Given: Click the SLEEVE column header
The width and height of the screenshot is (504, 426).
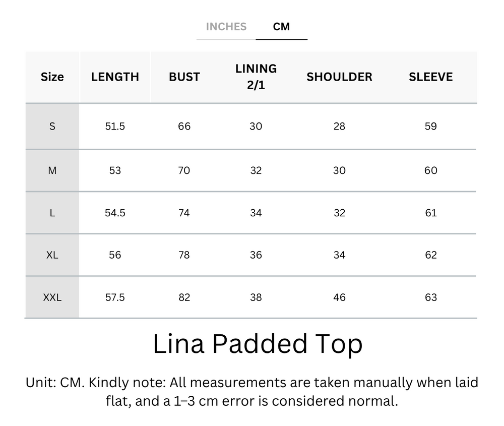Looking at the screenshot, I should click(x=431, y=77).
